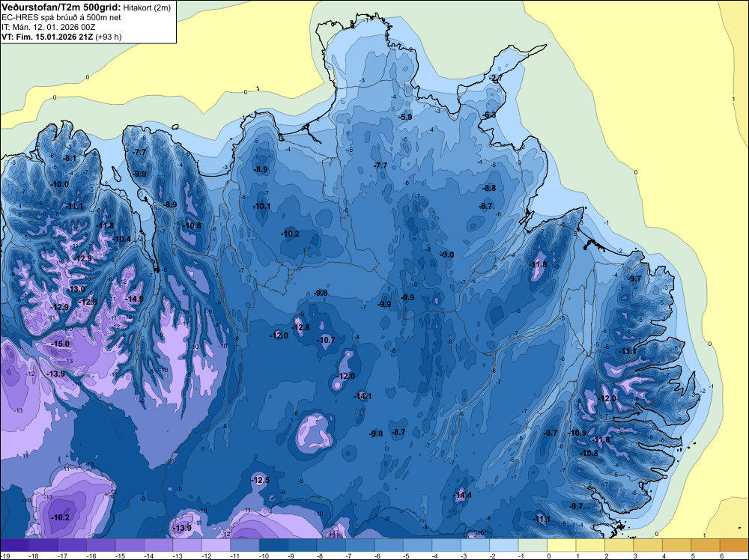749x560 pixels.
Task: Select the -12.5 temperature value
Action: pos(261,480)
